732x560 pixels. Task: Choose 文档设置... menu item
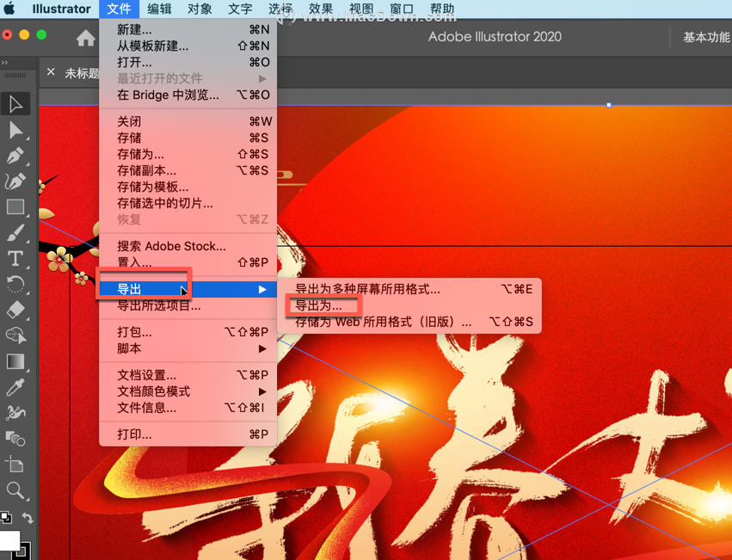(188, 376)
